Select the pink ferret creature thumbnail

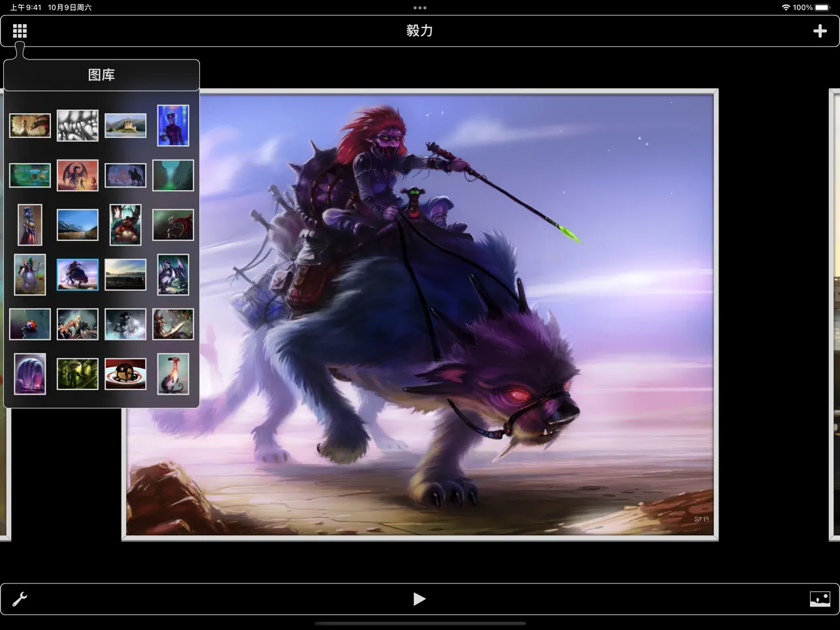point(173,373)
